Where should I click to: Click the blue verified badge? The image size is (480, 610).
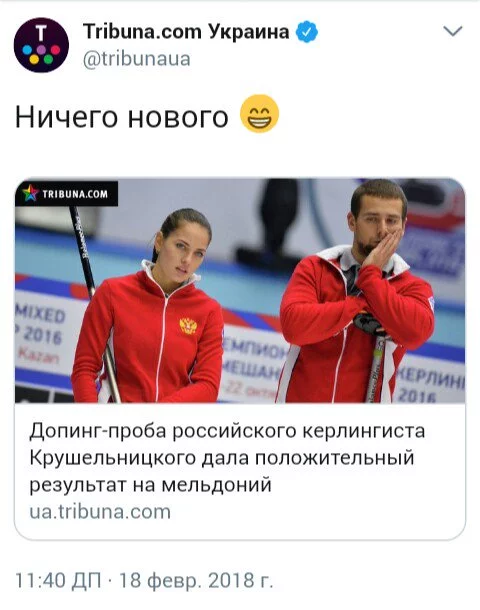coord(307,32)
